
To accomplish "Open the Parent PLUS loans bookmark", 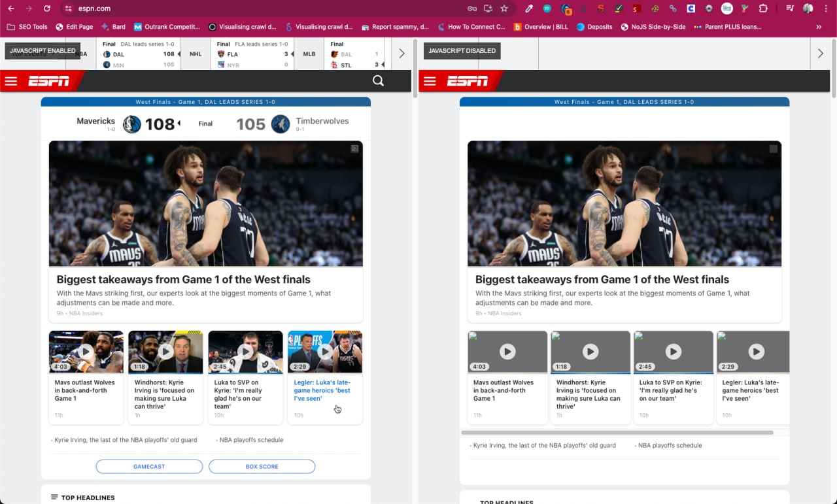I will [x=728, y=27].
